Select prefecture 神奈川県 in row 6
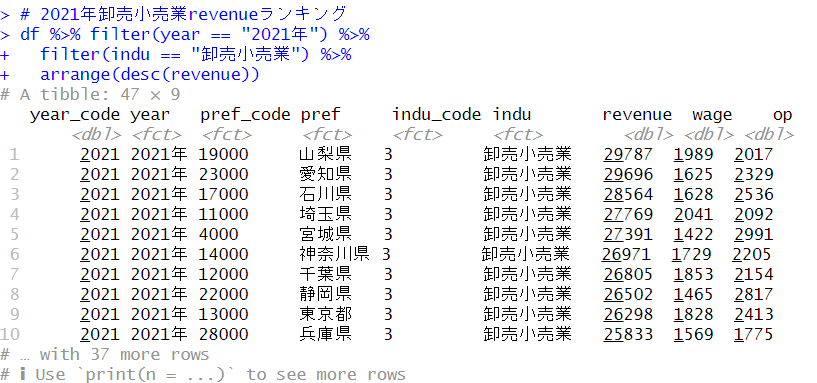This screenshot has width=817, height=383. pyautogui.click(x=334, y=254)
